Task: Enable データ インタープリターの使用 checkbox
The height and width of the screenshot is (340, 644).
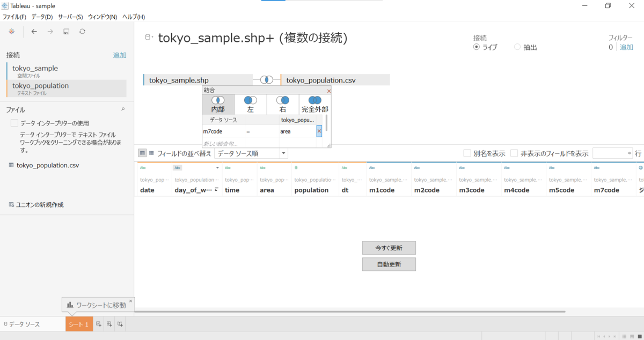Action: click(14, 123)
